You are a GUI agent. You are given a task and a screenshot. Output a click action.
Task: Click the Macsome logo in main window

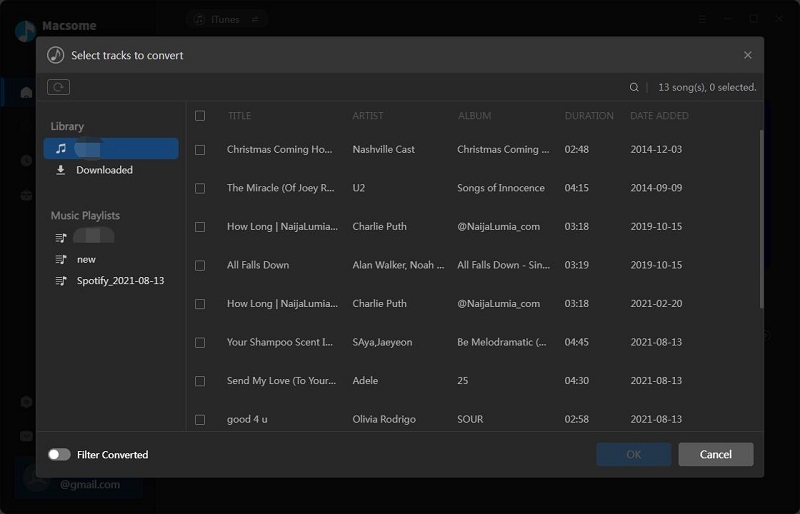click(26, 31)
